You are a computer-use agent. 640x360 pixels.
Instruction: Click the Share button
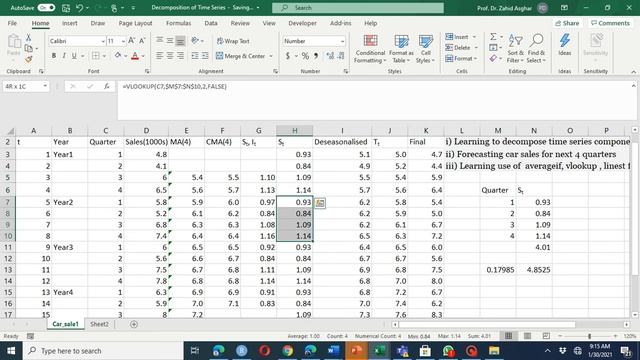pos(567,23)
